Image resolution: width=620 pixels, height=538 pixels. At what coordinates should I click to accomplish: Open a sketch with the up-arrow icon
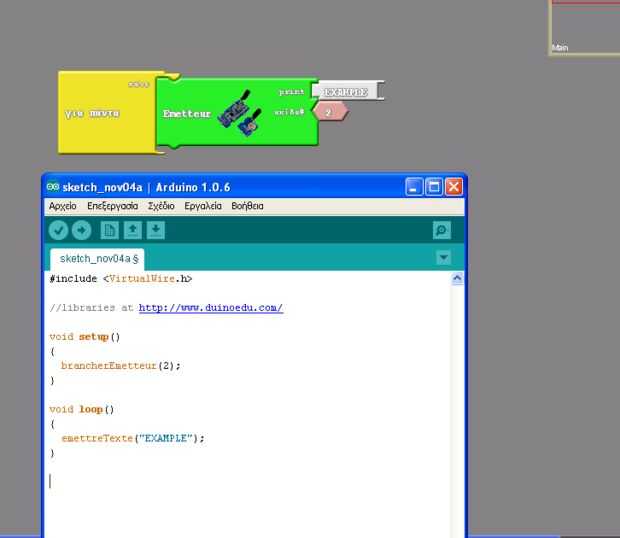coord(132,230)
